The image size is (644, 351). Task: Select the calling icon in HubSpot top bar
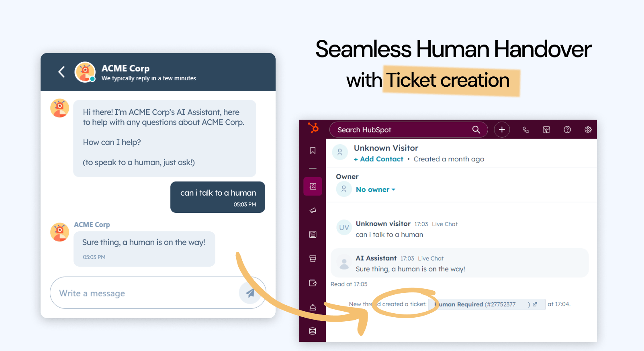coord(526,129)
